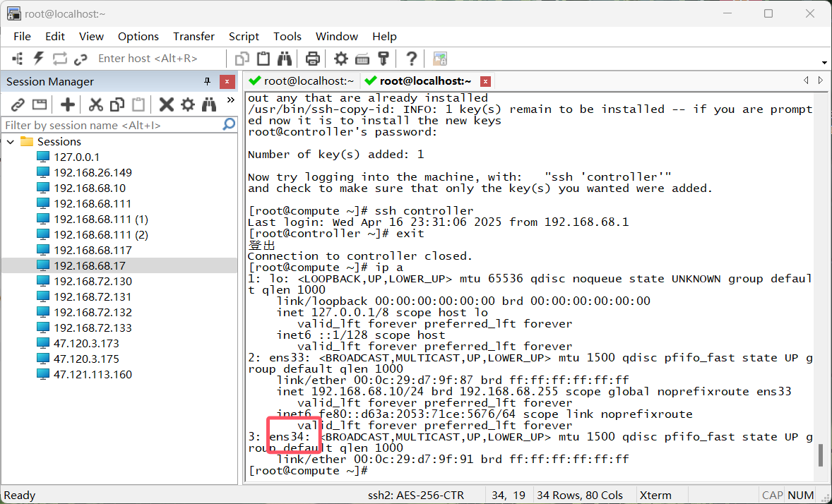Open Session Options gear in the main toolbar

341,59
